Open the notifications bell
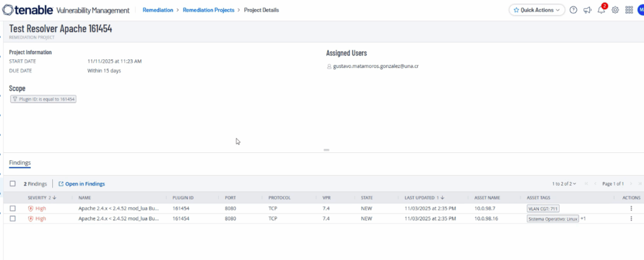 [x=601, y=10]
